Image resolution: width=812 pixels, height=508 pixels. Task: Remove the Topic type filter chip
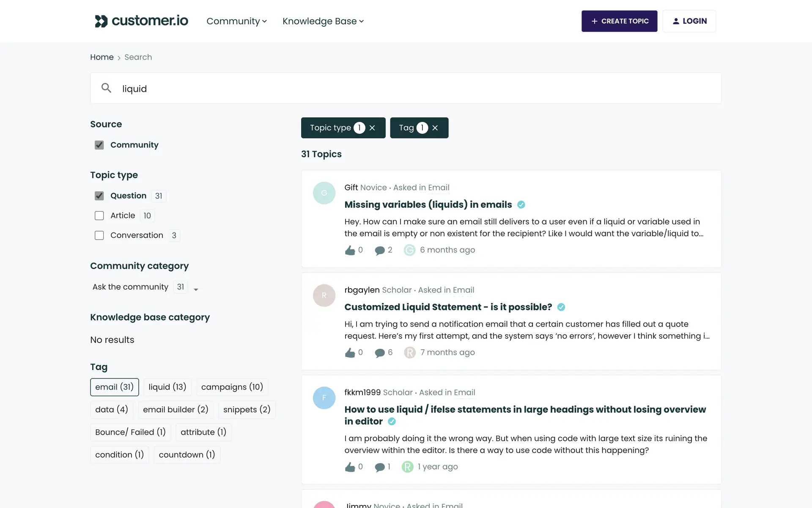click(x=372, y=128)
